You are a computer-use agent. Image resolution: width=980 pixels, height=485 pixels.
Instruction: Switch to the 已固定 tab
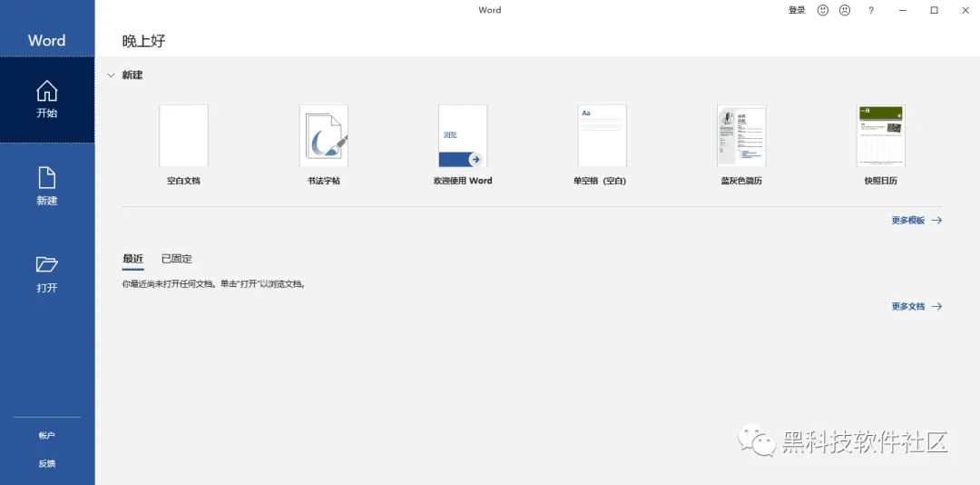click(176, 259)
